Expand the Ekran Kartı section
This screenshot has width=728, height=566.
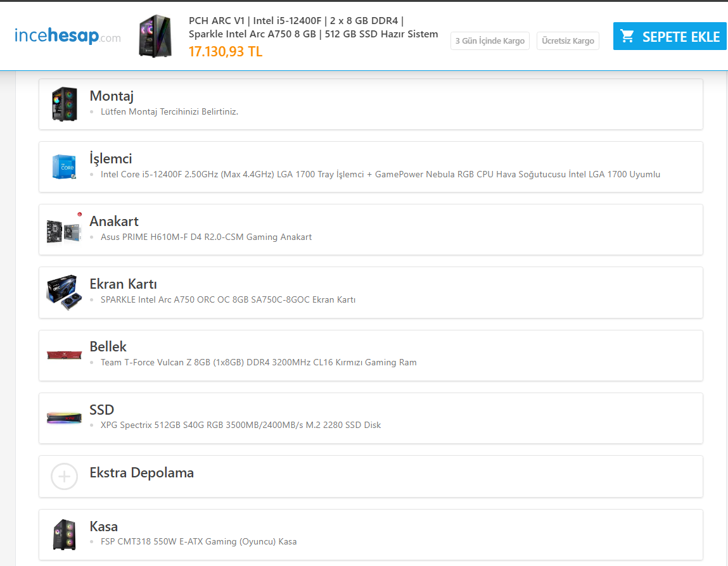point(123,284)
